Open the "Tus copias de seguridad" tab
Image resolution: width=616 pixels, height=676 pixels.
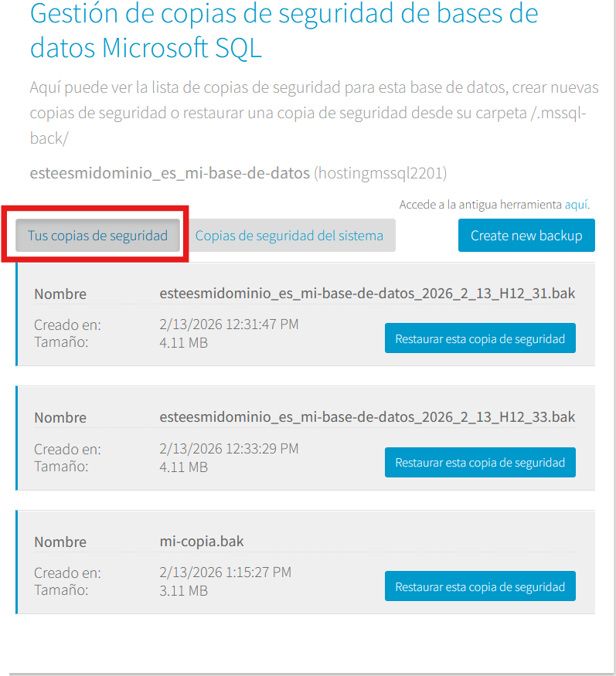(97, 236)
